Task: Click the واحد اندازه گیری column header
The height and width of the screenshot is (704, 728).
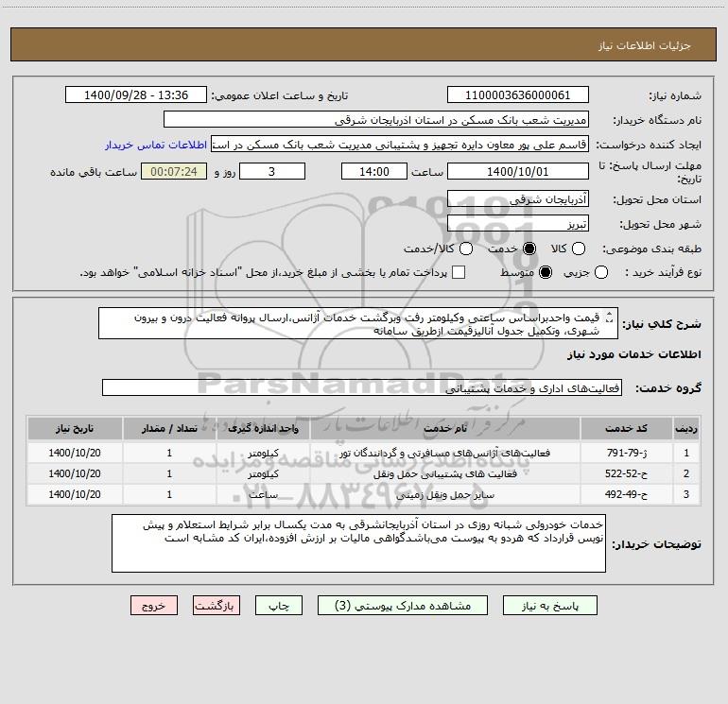Action: 263,428
